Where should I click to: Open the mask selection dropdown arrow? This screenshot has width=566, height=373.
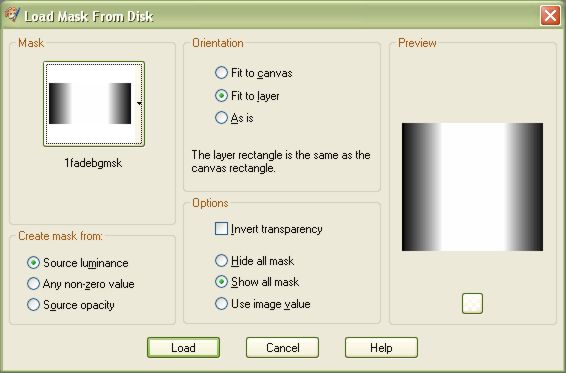[139, 104]
